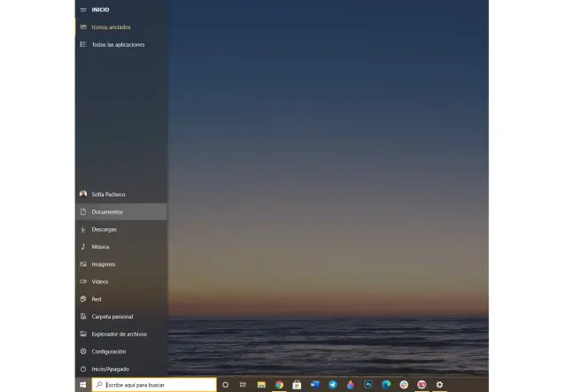Open Telegram from the taskbar
Screen dimensions: 567x392
click(332, 385)
